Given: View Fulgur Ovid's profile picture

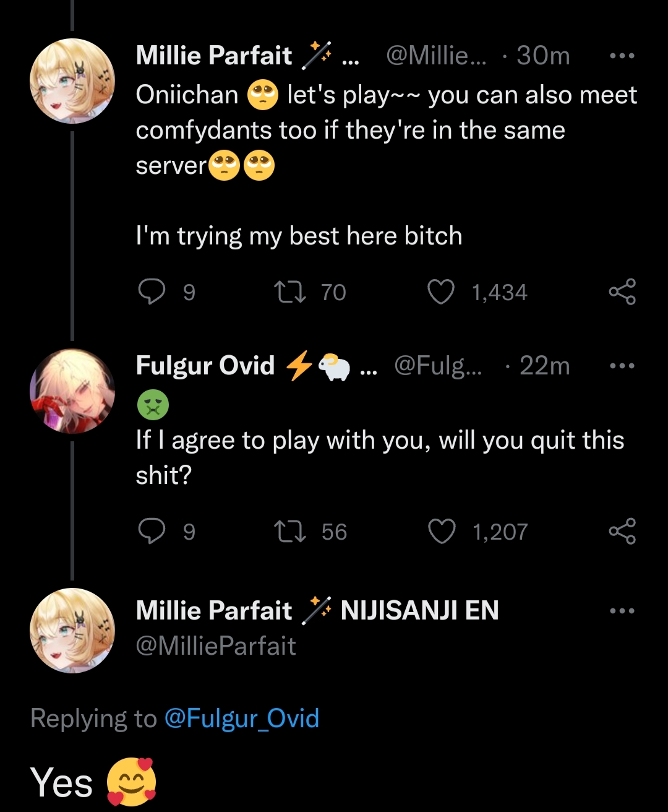Looking at the screenshot, I should point(72,391).
